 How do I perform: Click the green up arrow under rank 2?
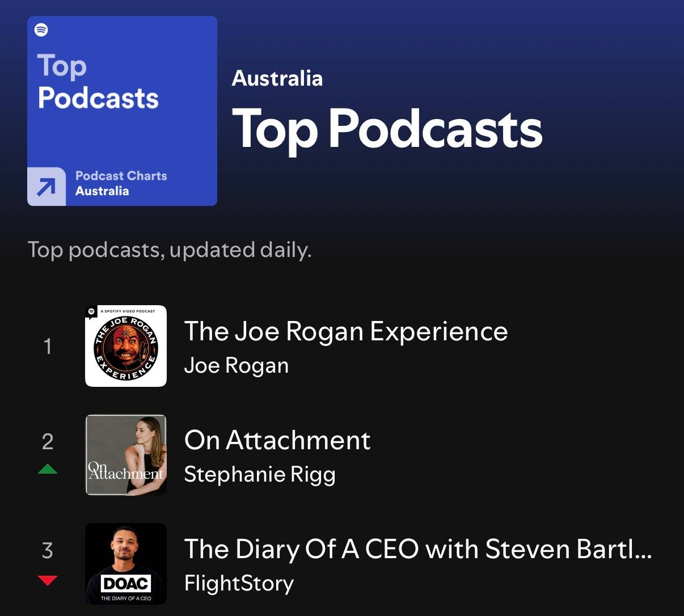click(x=48, y=469)
